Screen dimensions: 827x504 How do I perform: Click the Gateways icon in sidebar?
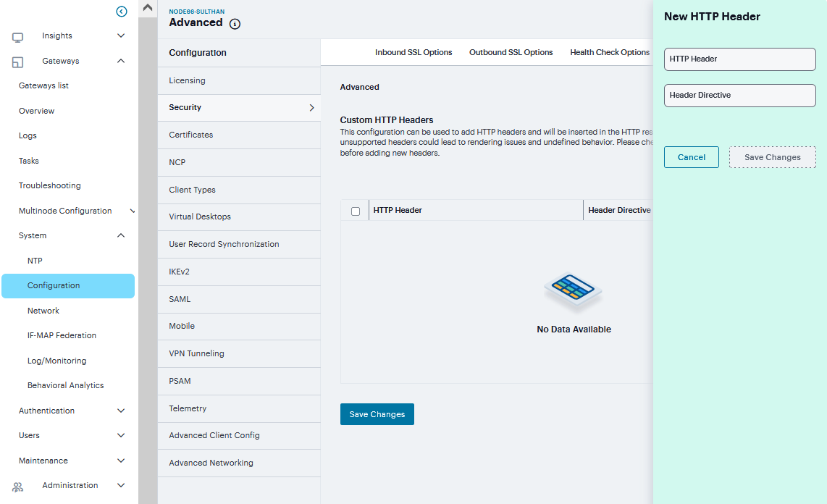coord(18,62)
